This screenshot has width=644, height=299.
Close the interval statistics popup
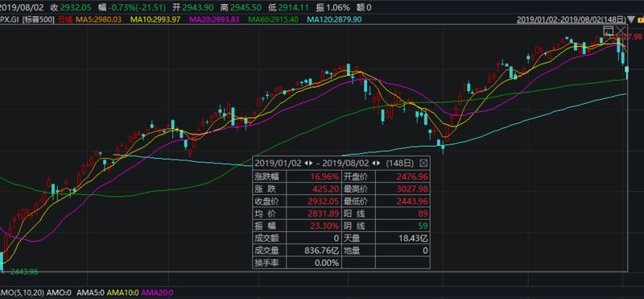click(423, 163)
